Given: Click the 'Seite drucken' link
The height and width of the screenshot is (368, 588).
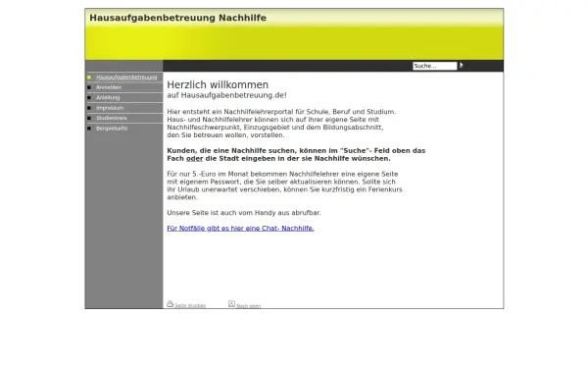Looking at the screenshot, I should 190,305.
